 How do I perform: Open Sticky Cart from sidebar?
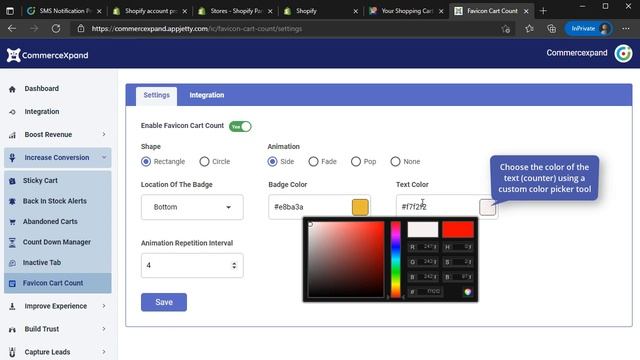[x=40, y=180]
